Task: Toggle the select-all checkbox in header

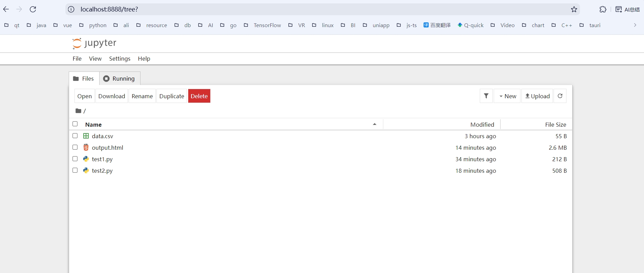Action: [75, 124]
